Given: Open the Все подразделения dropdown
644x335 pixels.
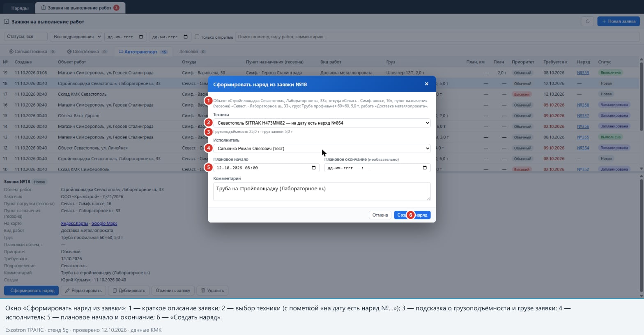Looking at the screenshot, I should (76, 37).
